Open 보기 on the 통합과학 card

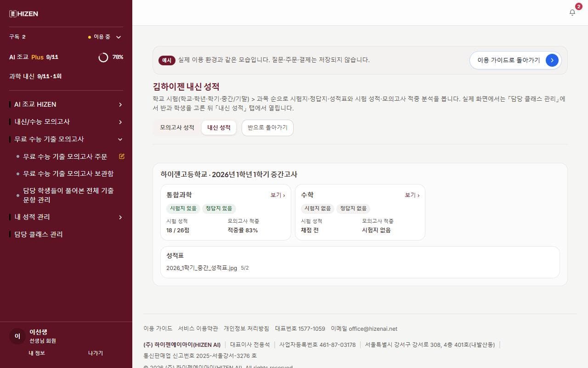[277, 195]
